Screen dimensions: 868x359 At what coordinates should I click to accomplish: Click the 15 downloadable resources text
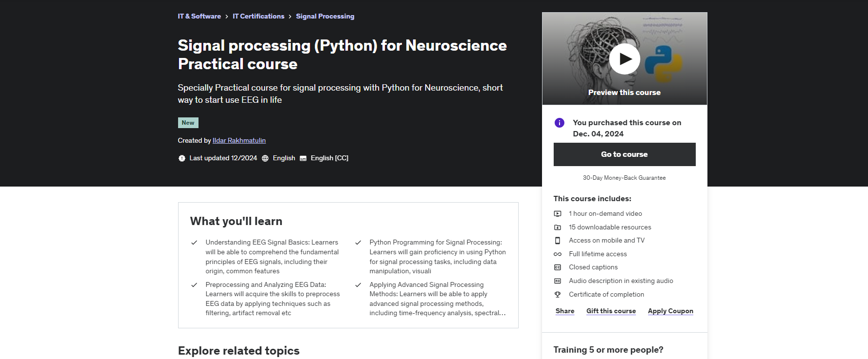(x=610, y=227)
